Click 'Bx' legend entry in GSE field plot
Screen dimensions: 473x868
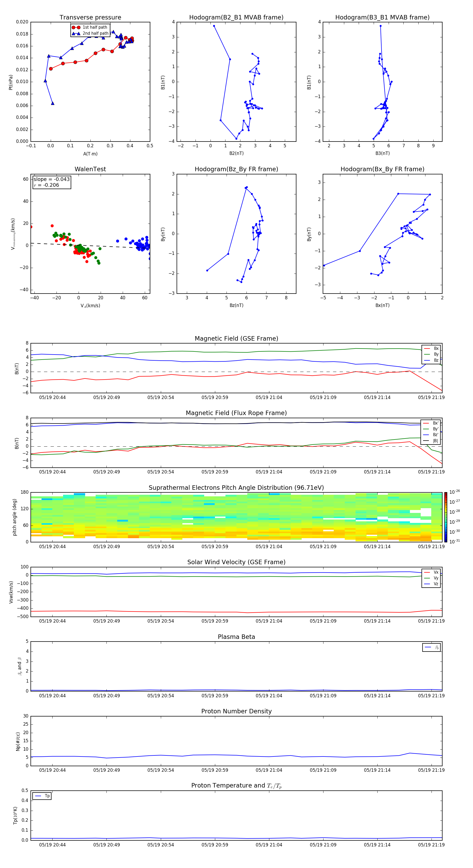pyautogui.click(x=431, y=349)
